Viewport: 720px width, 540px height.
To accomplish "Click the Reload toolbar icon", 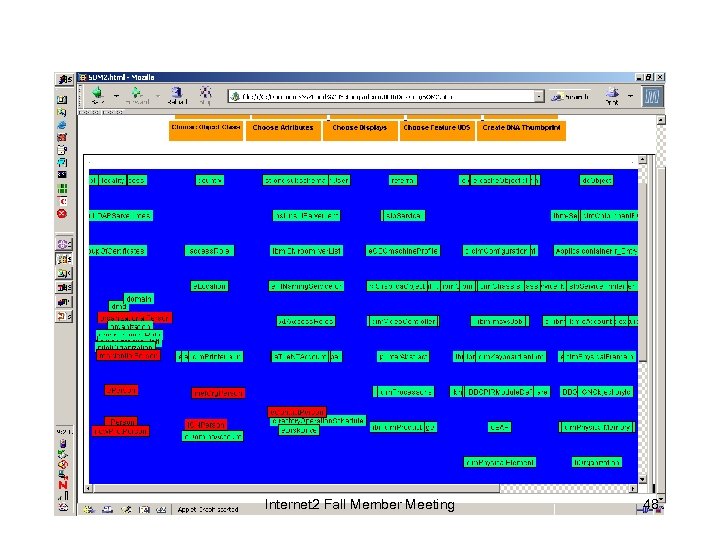I will 177,95.
